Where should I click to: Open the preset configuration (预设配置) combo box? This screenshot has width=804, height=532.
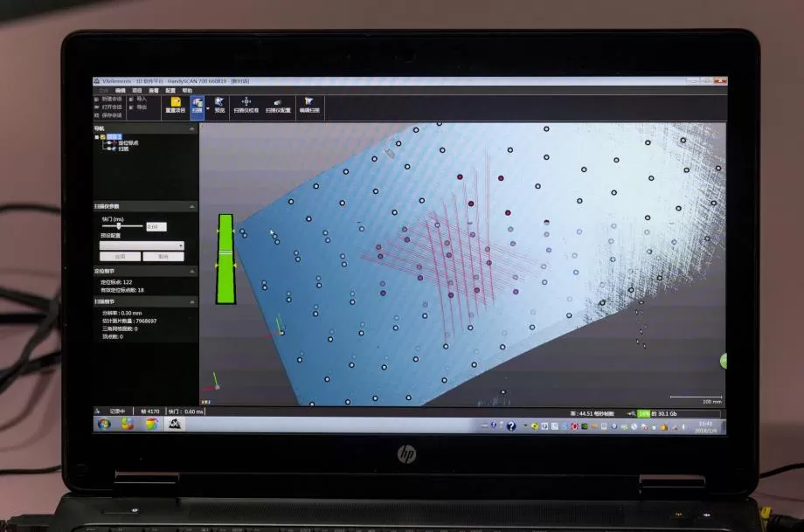click(x=142, y=246)
